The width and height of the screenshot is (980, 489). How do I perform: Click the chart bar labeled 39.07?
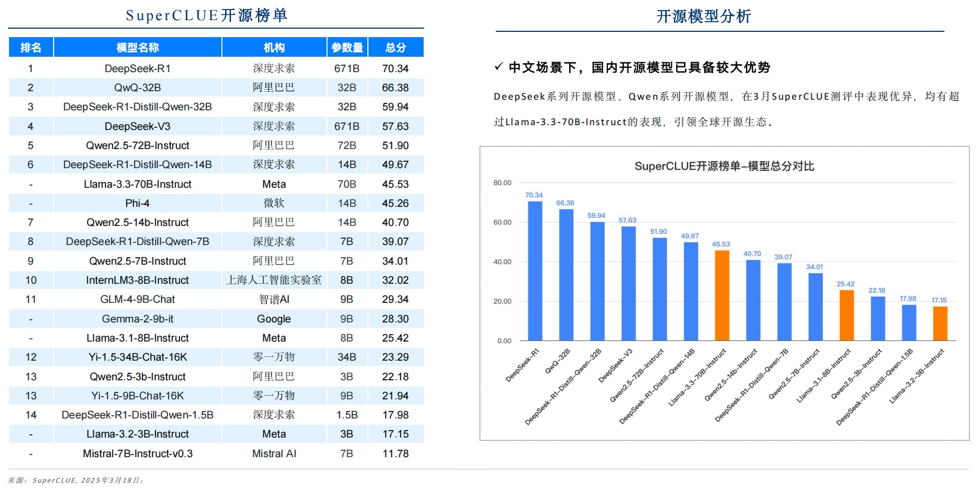785,302
